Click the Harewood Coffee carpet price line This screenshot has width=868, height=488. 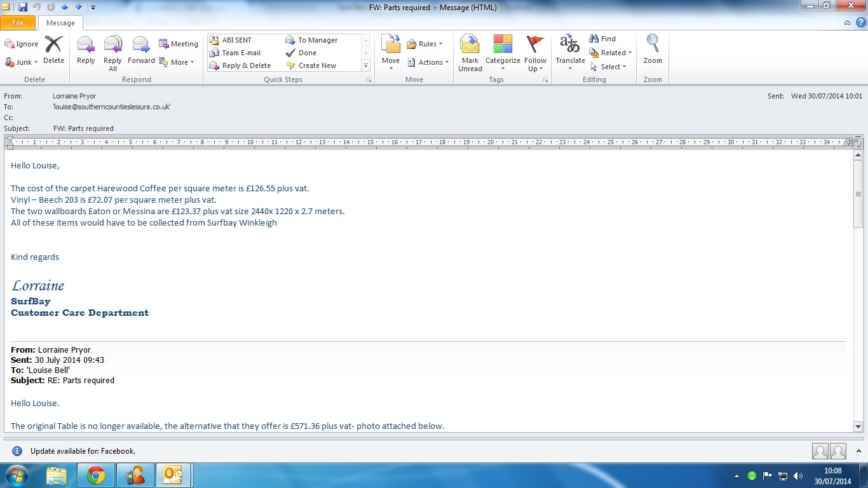pyautogui.click(x=160, y=188)
